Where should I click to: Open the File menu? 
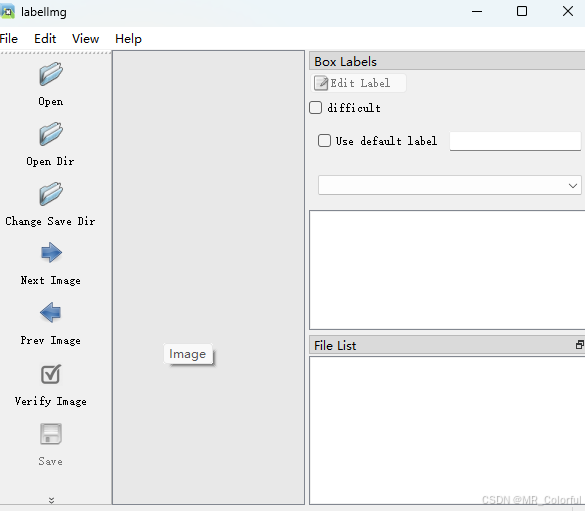click(x=8, y=39)
